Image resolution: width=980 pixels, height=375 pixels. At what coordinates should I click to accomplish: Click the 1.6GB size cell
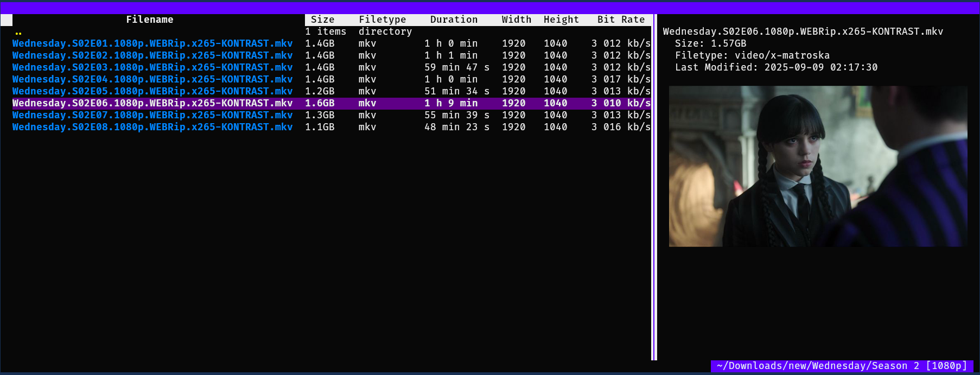[x=320, y=103]
